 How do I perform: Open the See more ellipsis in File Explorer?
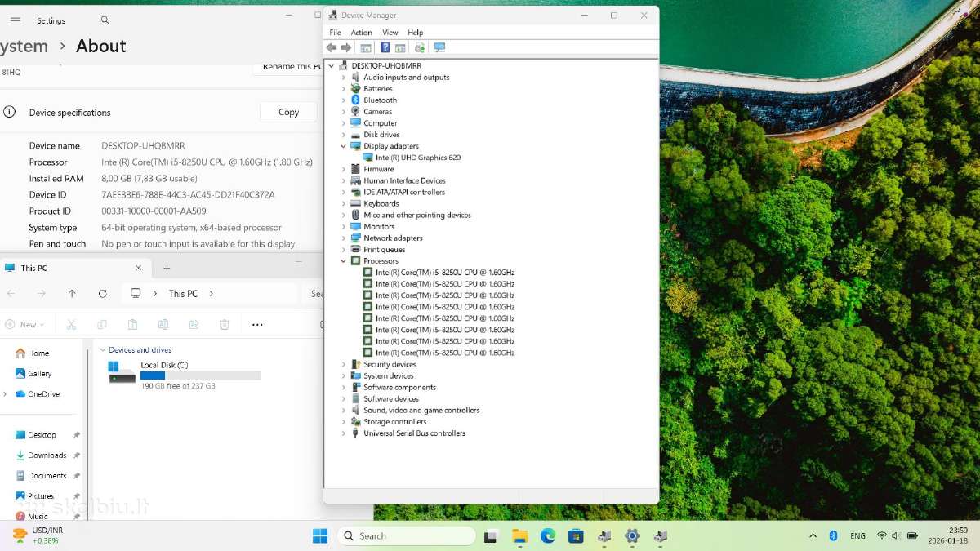pyautogui.click(x=257, y=324)
